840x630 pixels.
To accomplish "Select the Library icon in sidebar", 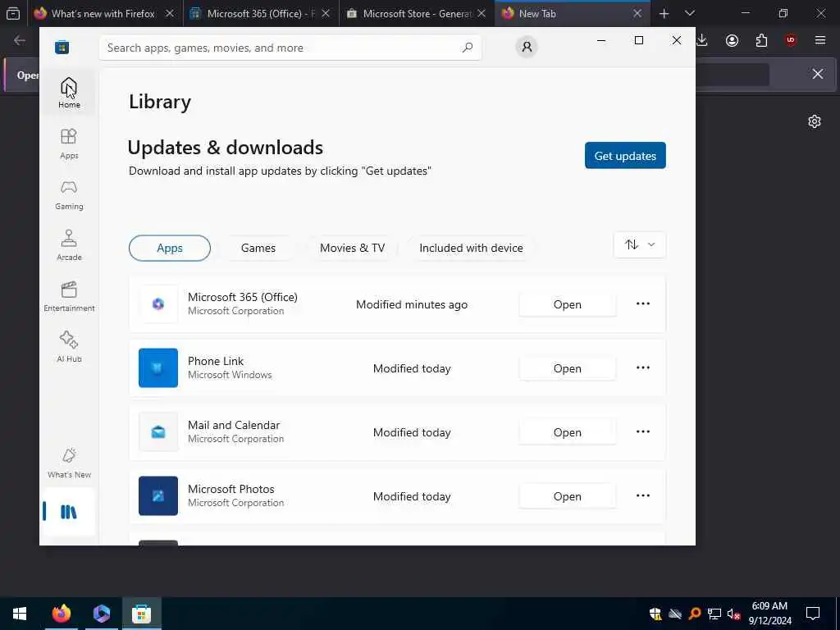I will tap(69, 512).
